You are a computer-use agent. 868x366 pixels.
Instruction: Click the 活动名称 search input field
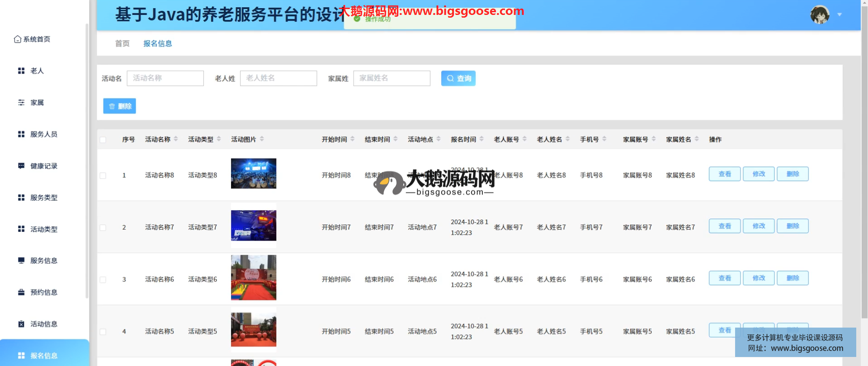pos(165,78)
